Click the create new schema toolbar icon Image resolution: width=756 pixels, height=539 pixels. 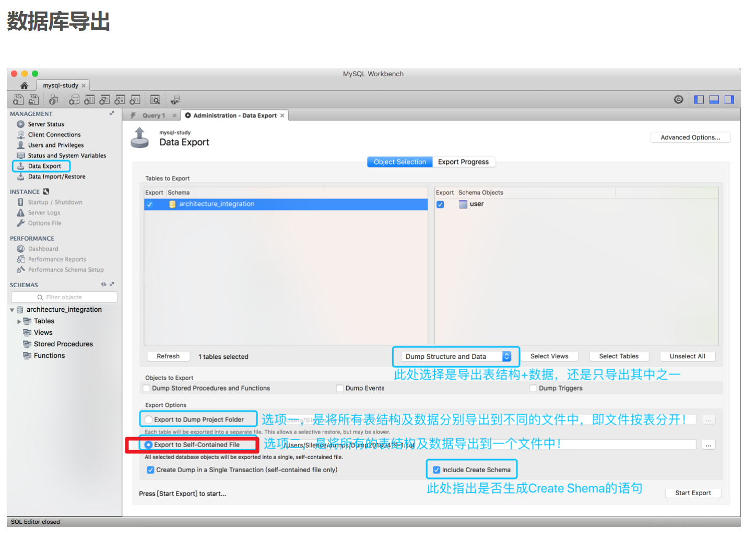point(75,99)
